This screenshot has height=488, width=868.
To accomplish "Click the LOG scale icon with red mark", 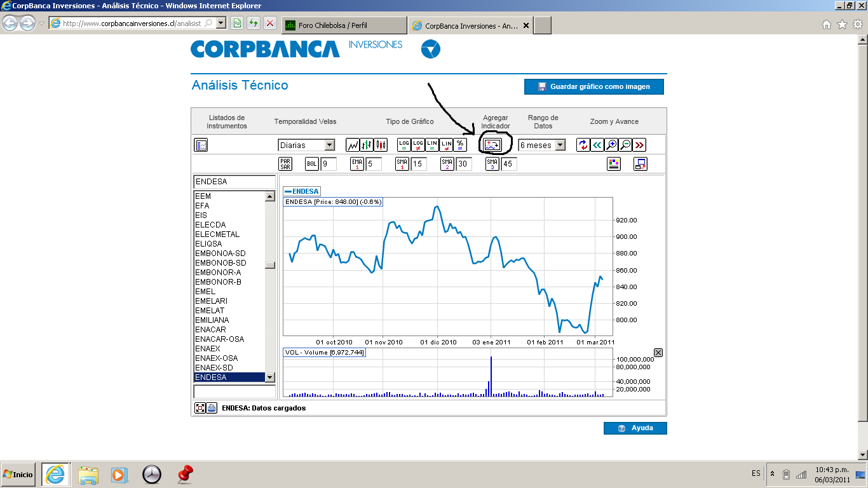I will click(x=418, y=145).
